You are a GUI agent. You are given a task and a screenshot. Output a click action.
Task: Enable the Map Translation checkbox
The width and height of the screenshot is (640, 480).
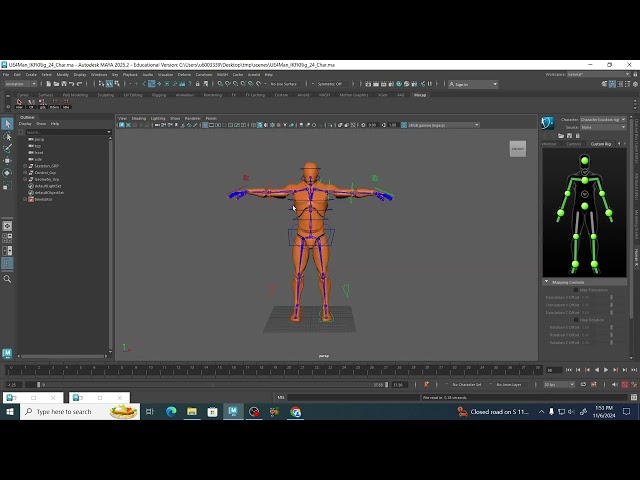(576, 290)
